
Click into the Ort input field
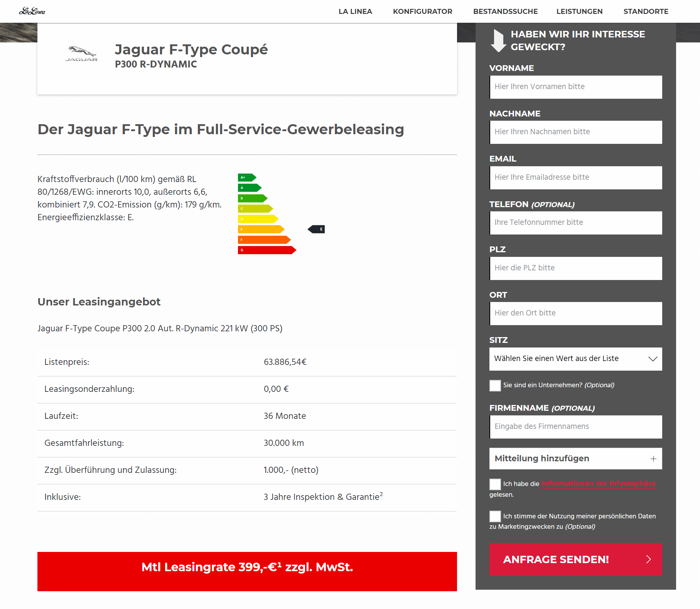576,313
